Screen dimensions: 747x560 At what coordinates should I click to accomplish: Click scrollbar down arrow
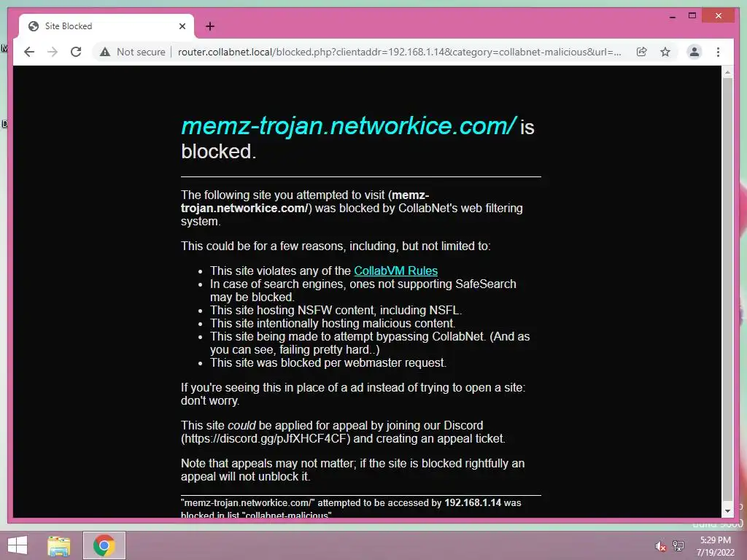click(727, 511)
